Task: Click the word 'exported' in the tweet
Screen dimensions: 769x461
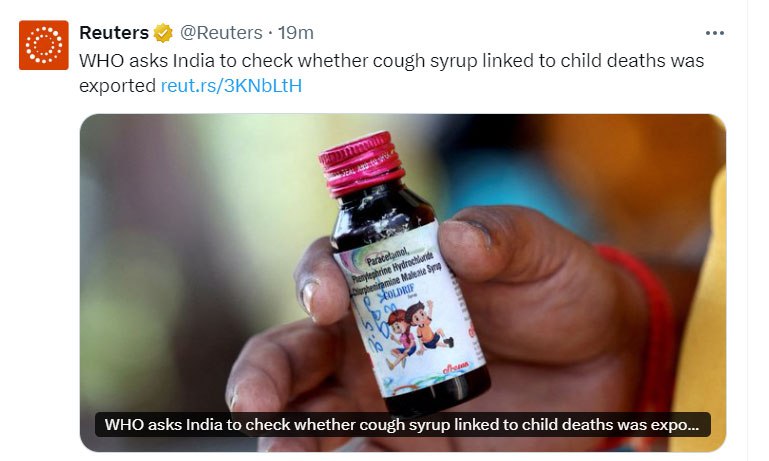Action: [x=118, y=86]
